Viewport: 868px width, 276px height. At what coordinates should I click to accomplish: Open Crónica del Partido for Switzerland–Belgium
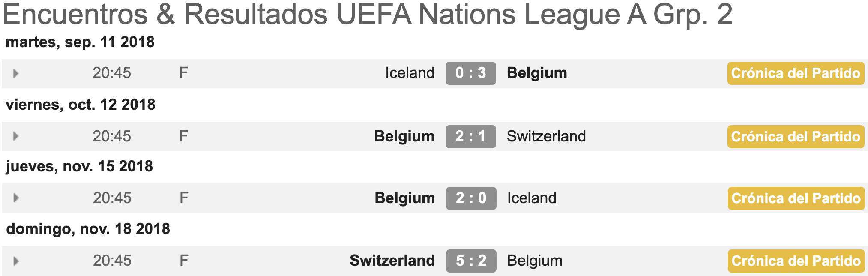click(796, 261)
